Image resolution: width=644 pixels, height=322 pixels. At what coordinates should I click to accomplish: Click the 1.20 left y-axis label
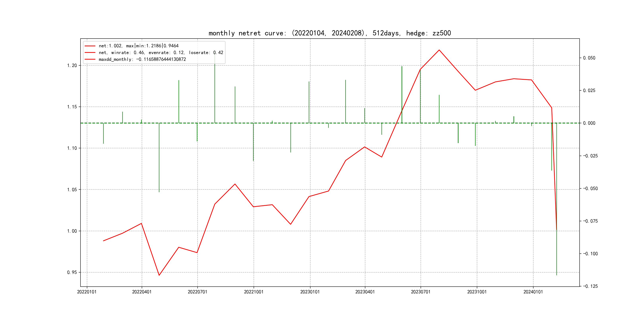click(72, 66)
